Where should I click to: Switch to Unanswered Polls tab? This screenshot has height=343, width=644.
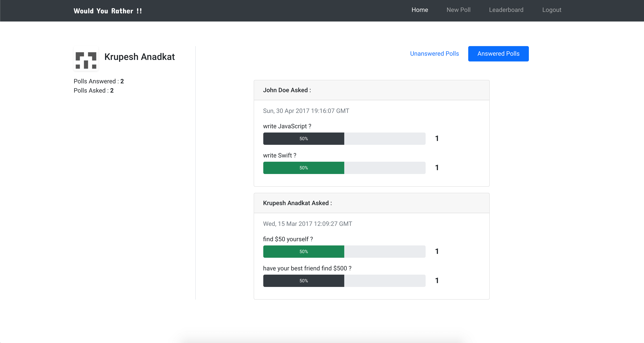434,54
